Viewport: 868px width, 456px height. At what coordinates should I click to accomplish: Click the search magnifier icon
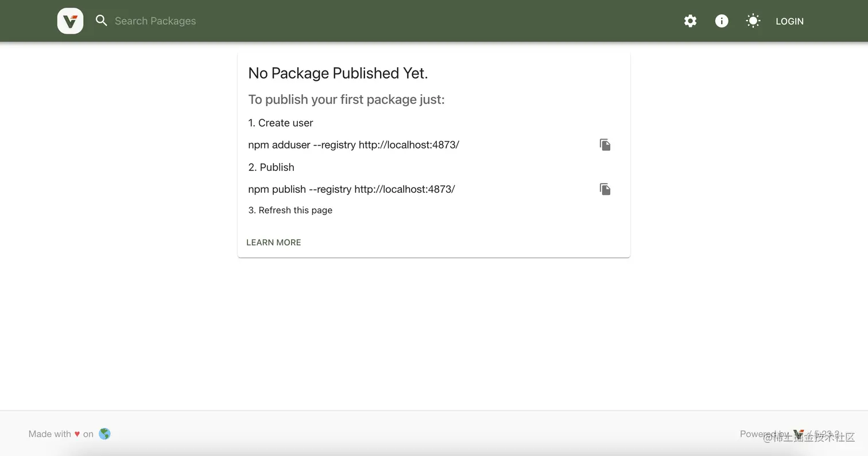pyautogui.click(x=102, y=21)
